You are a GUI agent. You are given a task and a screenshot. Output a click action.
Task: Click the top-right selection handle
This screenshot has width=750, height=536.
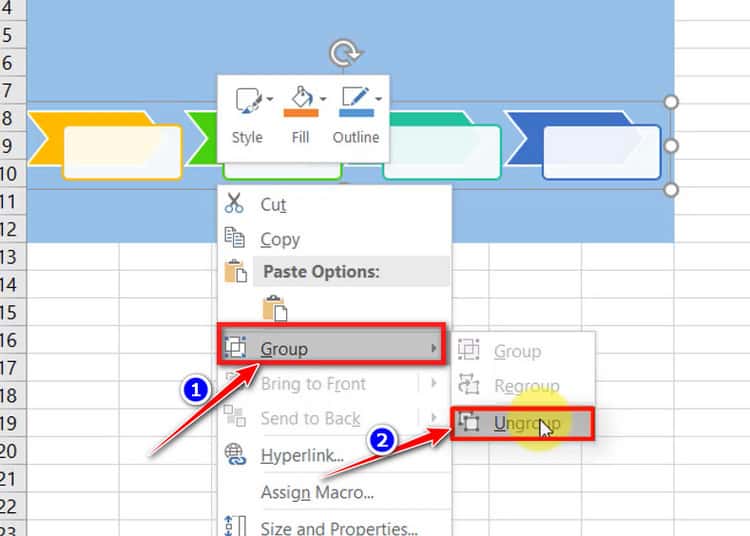(671, 102)
